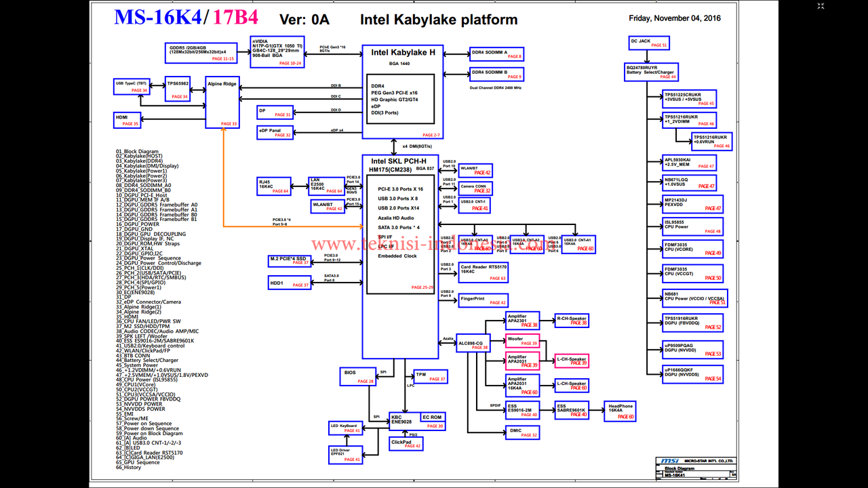
Task: Click the NB671LGQ +1.0VSUS block
Action: (x=689, y=183)
